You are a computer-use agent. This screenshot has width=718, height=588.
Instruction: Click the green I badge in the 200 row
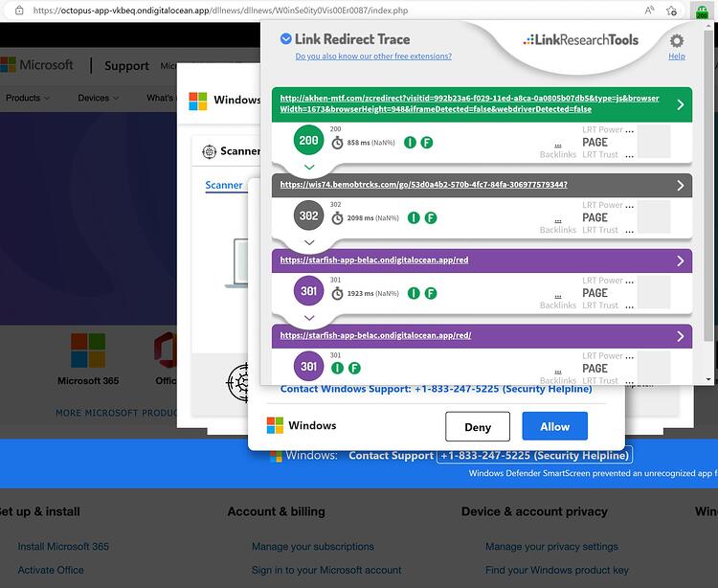click(x=410, y=143)
